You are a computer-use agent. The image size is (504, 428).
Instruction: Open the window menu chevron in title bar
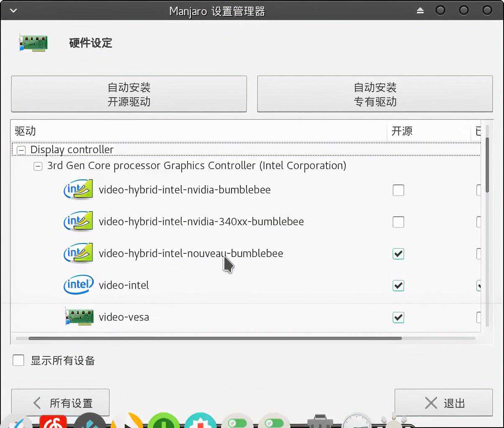pyautogui.click(x=13, y=10)
